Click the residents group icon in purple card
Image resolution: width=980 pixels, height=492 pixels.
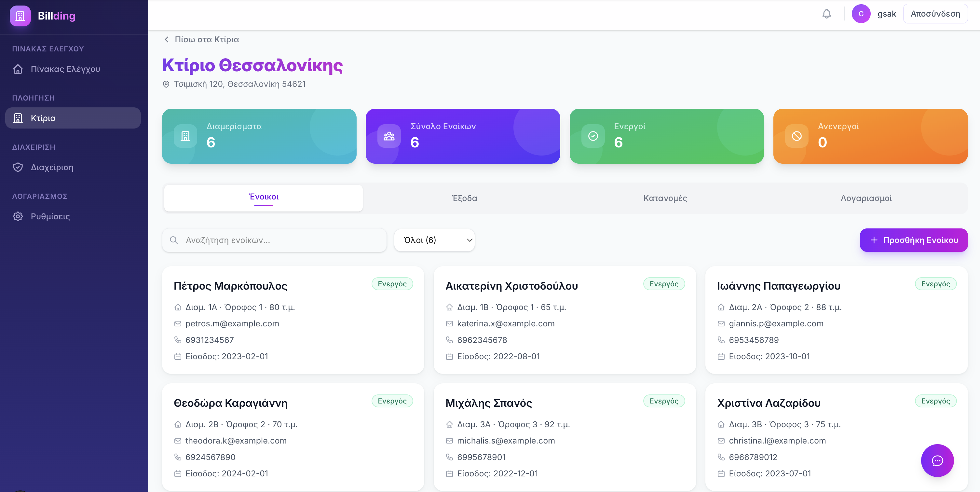click(389, 136)
